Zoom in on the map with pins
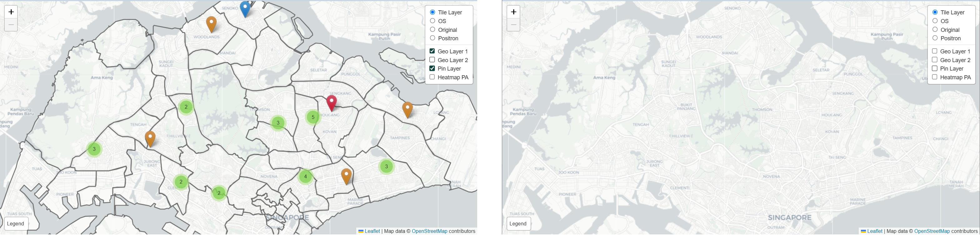This screenshot has width=980, height=236. 11,12
